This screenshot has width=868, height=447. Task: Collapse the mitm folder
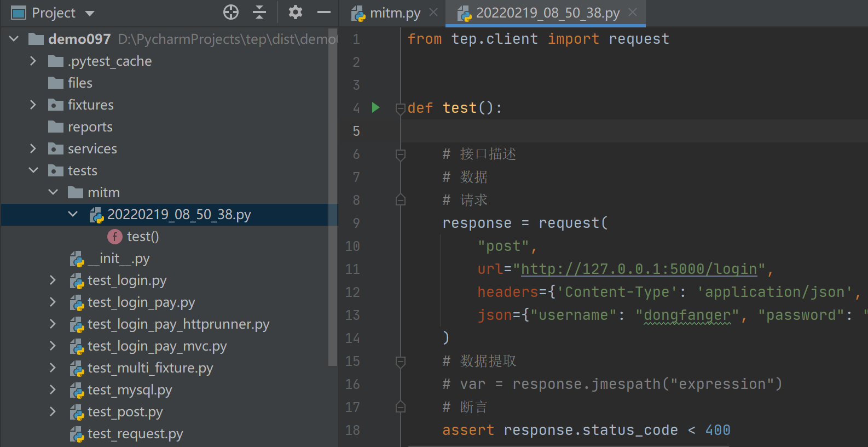point(53,192)
